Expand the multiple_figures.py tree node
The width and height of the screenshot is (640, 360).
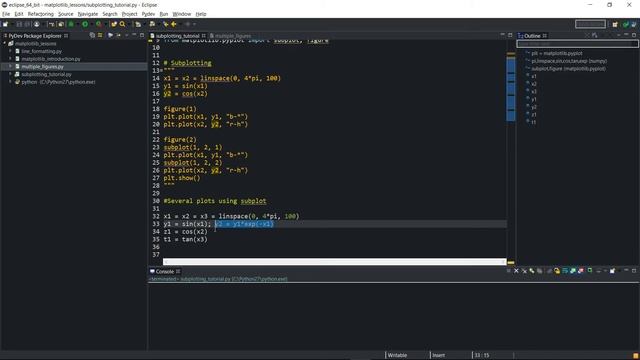(10, 67)
